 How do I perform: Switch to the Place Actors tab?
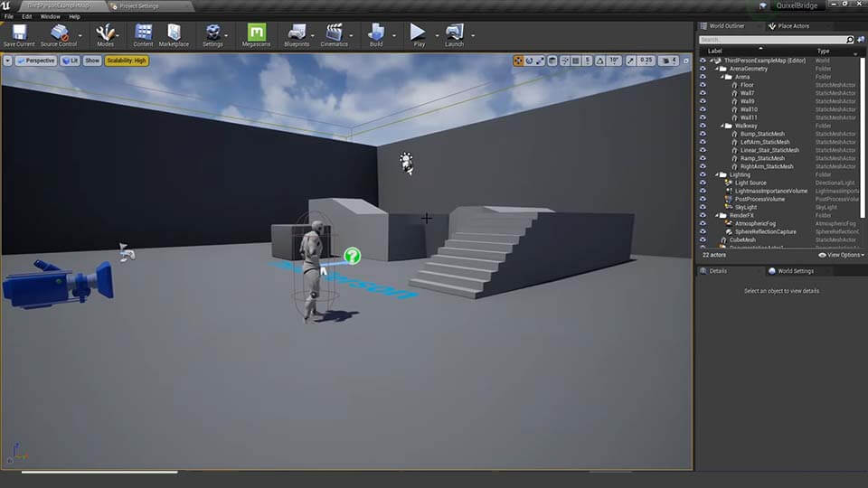point(793,26)
